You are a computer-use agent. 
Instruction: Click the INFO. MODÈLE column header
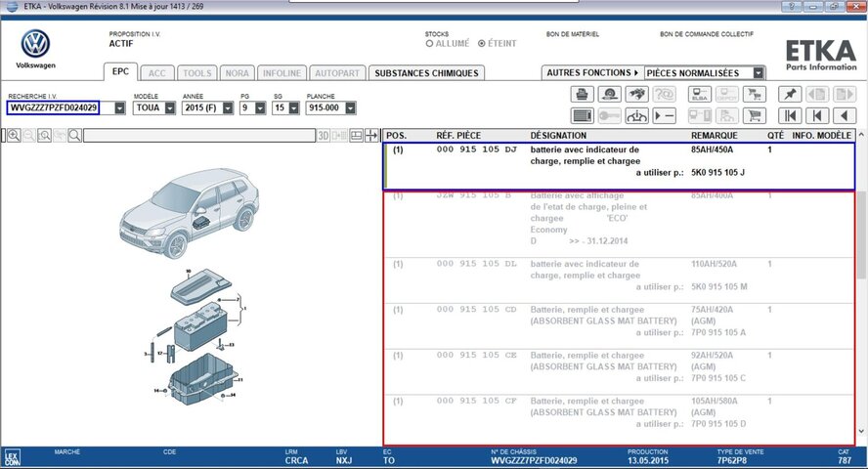click(x=821, y=136)
